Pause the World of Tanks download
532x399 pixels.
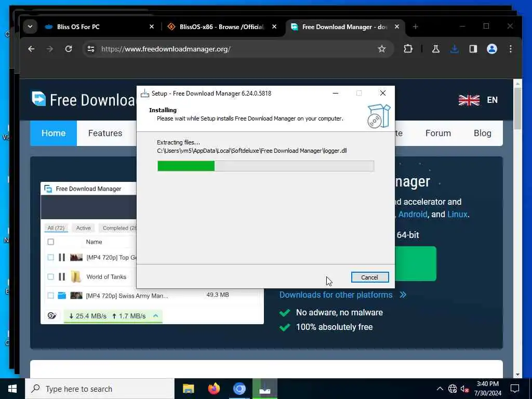pyautogui.click(x=62, y=277)
